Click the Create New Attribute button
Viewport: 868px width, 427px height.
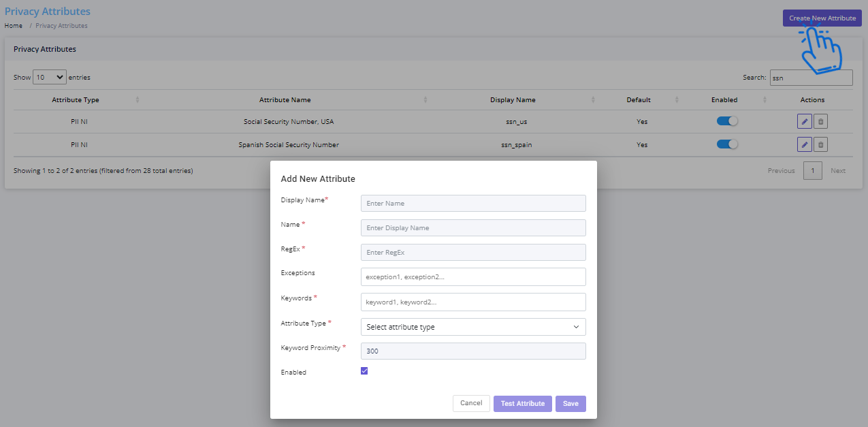[x=822, y=18]
